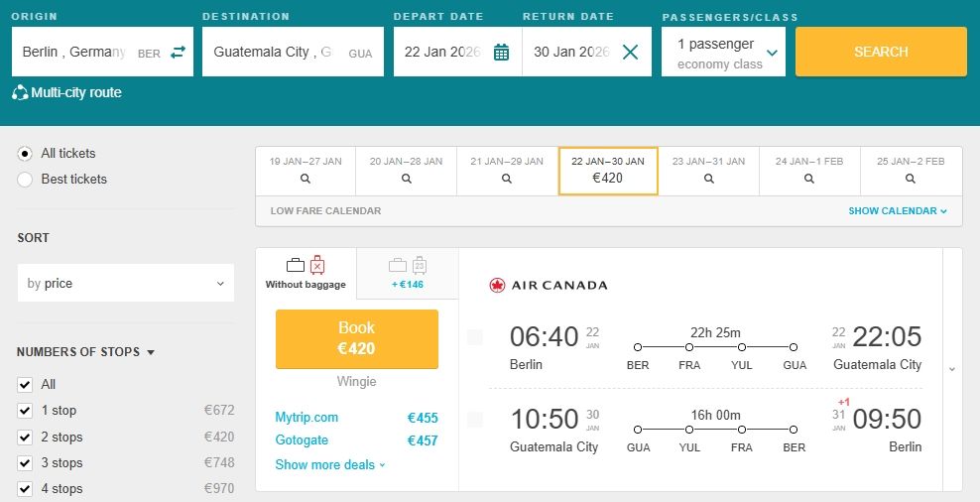This screenshot has height=502, width=980.
Task: Click the Air Canada airline logo
Action: tap(549, 286)
